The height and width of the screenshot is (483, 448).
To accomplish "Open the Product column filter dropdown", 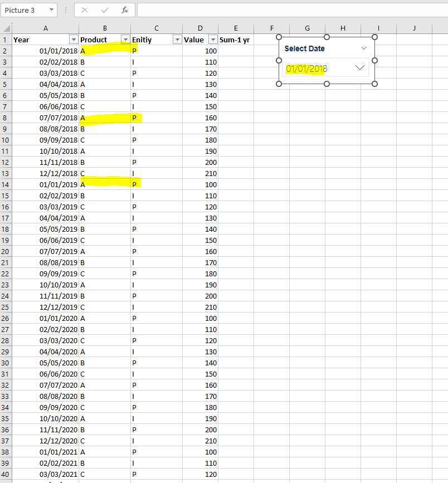I will [x=125, y=40].
